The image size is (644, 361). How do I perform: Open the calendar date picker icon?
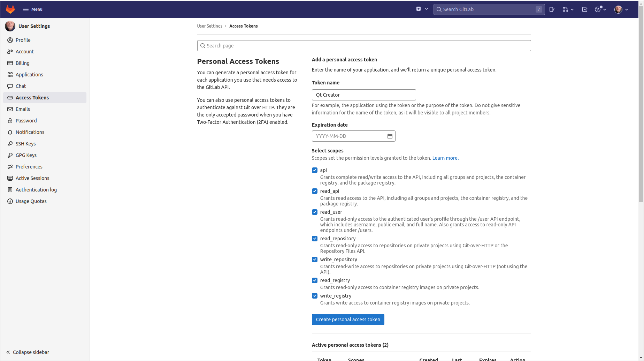coord(390,136)
